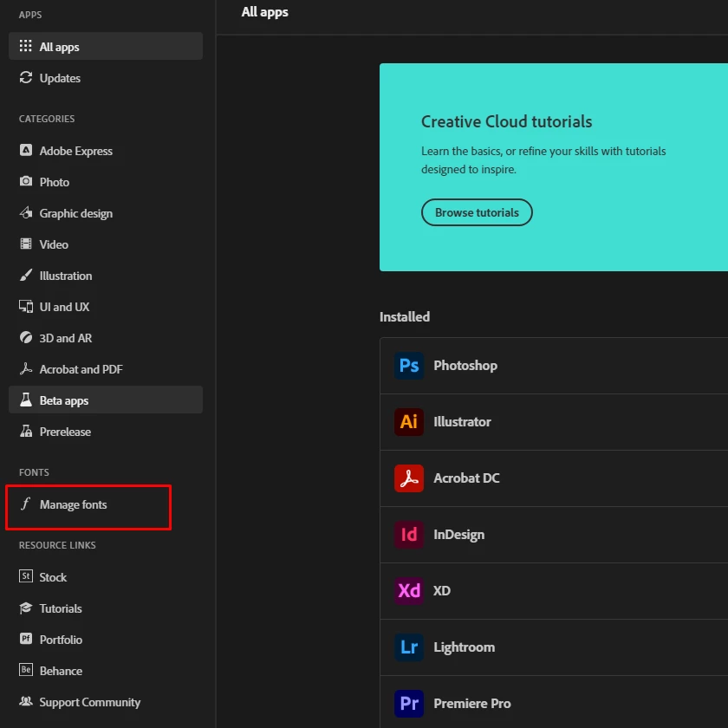728x728 pixels.
Task: Click the Premiere Pro app name
Action: click(471, 704)
